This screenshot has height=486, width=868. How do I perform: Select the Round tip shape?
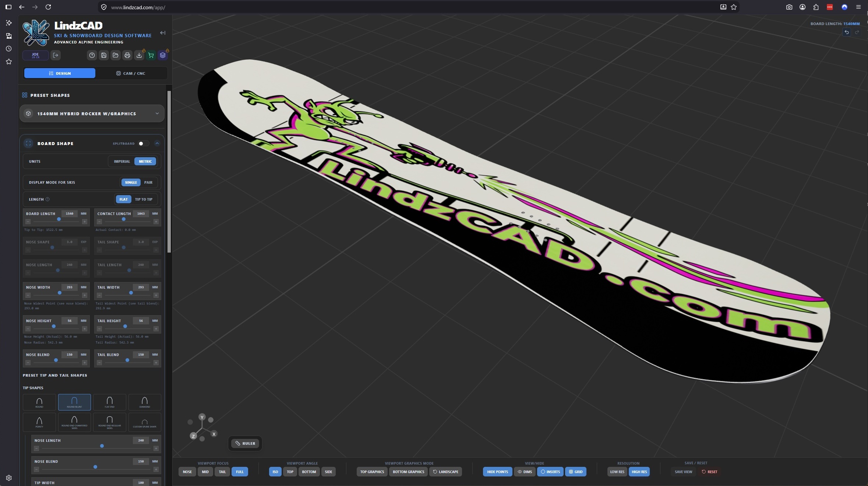(39, 402)
